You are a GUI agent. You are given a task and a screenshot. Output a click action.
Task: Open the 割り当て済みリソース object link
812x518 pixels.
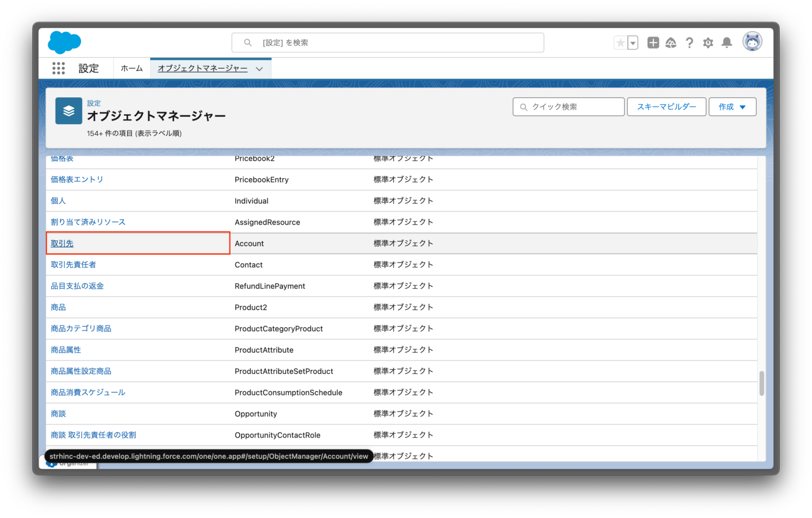pos(88,222)
